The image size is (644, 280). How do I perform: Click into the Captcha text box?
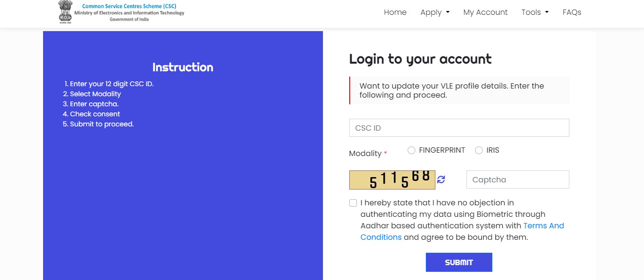coord(518,179)
